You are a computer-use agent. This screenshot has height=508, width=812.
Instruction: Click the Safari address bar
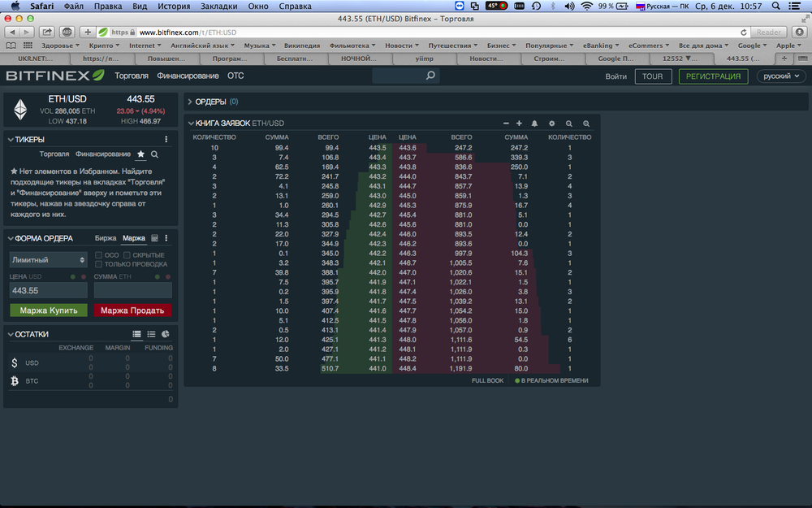pyautogui.click(x=425, y=33)
